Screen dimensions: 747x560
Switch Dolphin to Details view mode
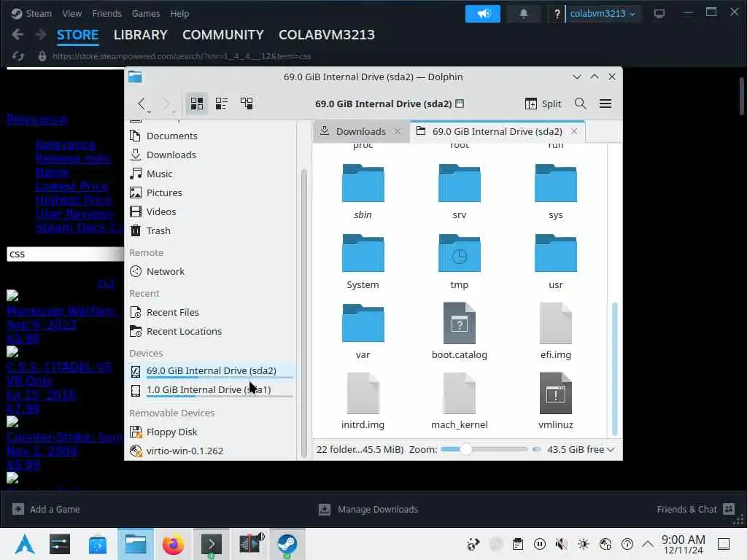247,104
